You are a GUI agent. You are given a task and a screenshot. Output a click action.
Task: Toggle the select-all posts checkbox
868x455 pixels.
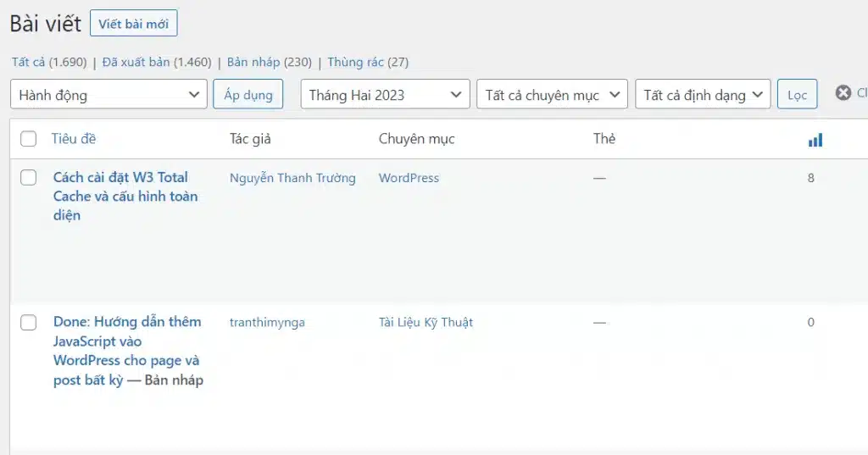point(28,138)
